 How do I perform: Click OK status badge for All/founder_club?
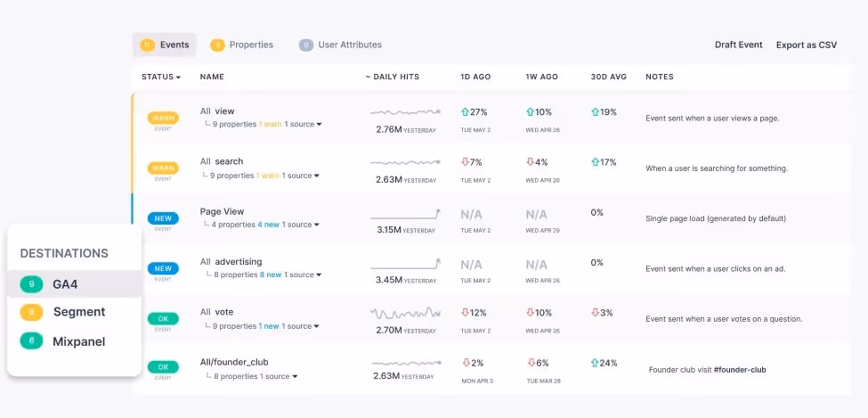(x=163, y=367)
